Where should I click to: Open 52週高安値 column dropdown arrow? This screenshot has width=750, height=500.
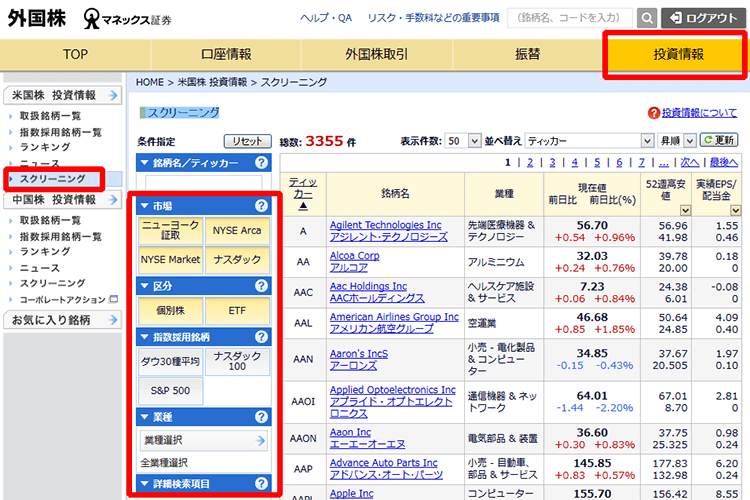click(685, 210)
